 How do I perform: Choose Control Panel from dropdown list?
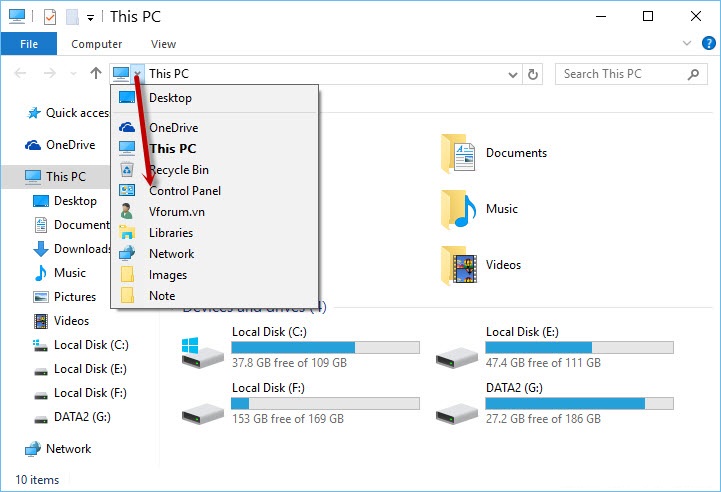(214, 191)
